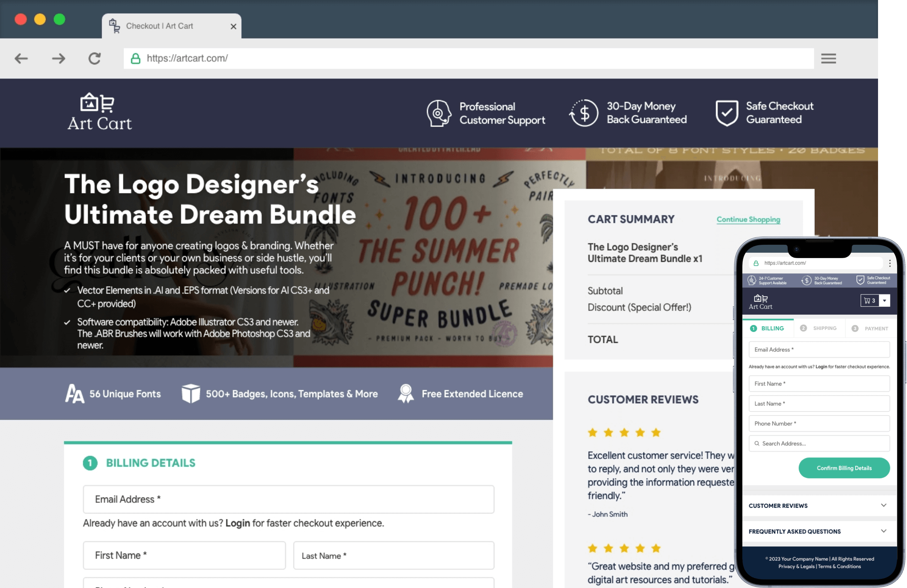Click the Subtotal label in cart summary

tap(605, 291)
